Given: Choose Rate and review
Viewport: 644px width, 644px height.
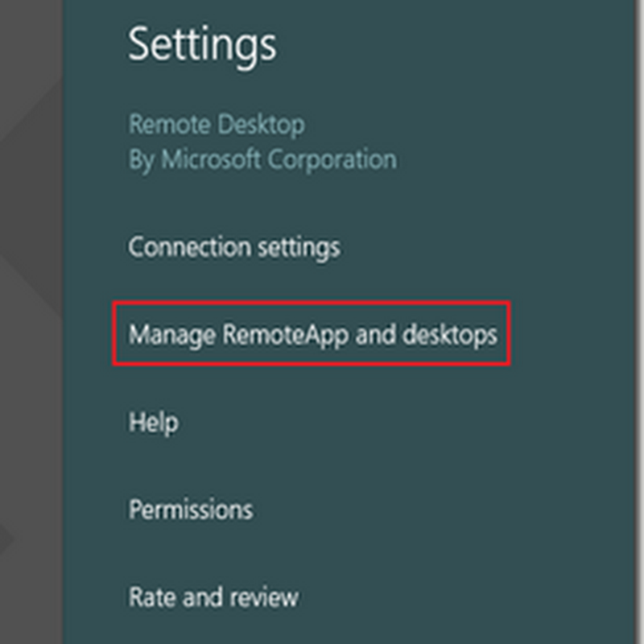Looking at the screenshot, I should point(213,597).
